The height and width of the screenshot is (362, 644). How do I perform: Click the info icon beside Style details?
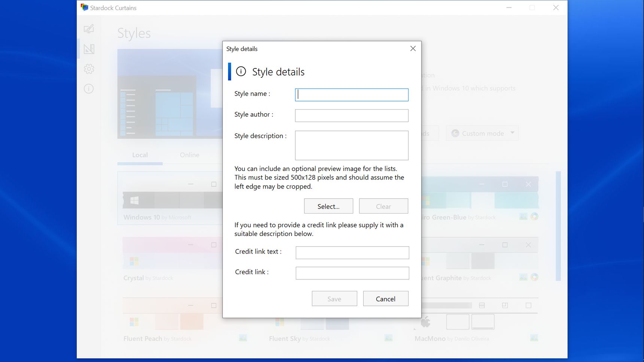tap(241, 71)
